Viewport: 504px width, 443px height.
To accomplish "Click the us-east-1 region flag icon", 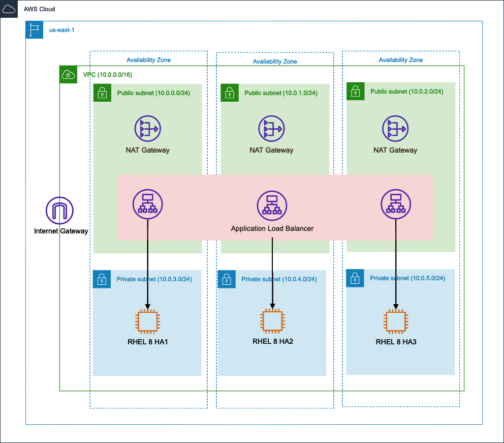I will click(x=34, y=30).
